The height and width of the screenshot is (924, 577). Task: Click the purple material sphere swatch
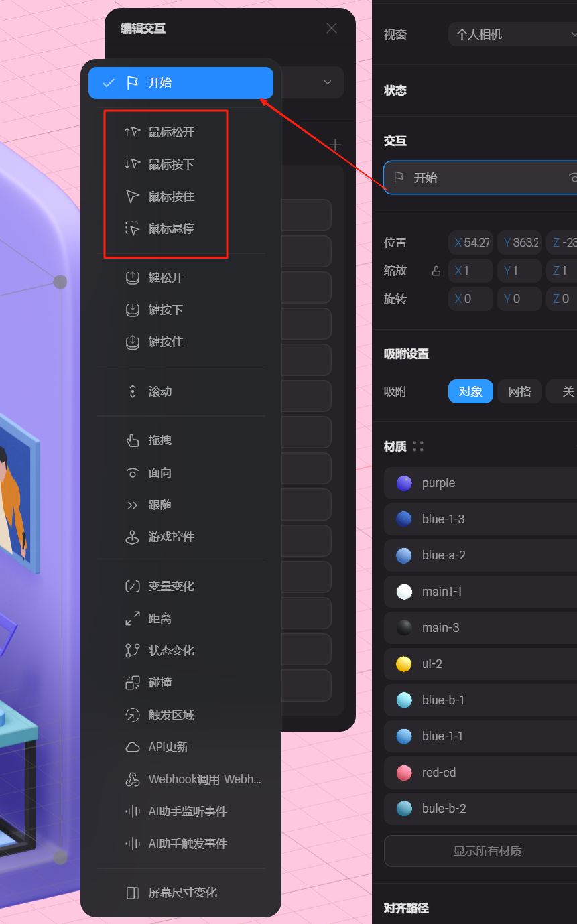404,483
